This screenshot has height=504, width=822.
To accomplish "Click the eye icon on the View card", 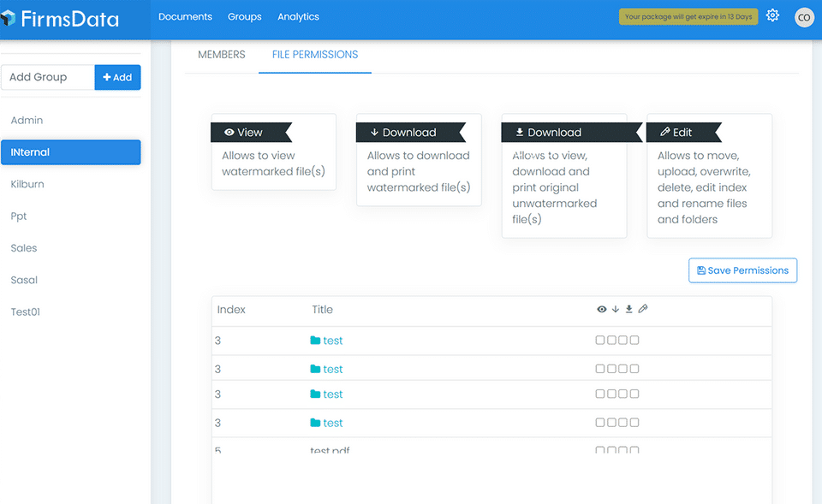I will (x=229, y=132).
